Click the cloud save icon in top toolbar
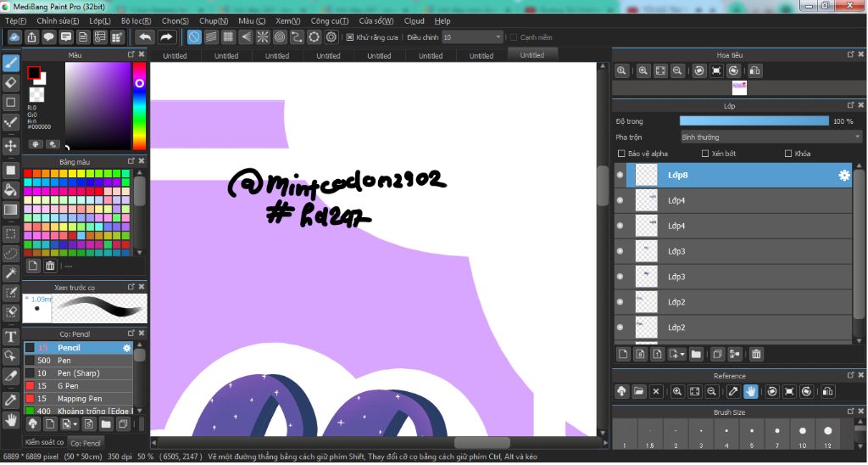868x465 pixels. point(14,37)
